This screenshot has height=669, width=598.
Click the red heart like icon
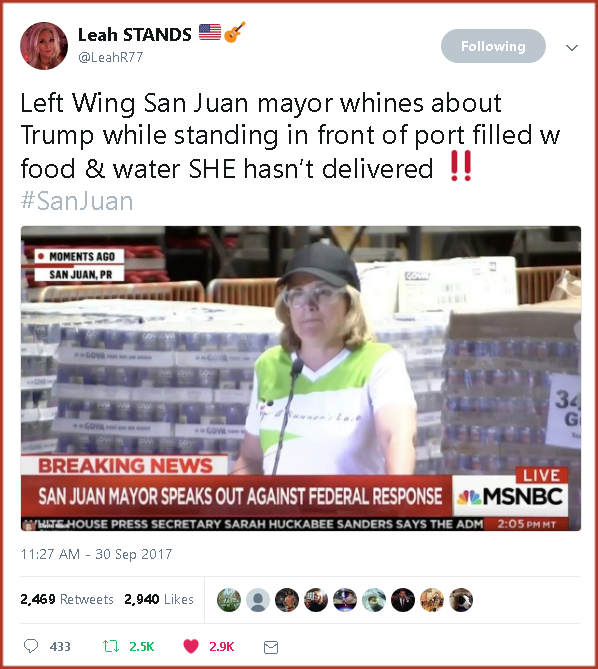point(191,646)
